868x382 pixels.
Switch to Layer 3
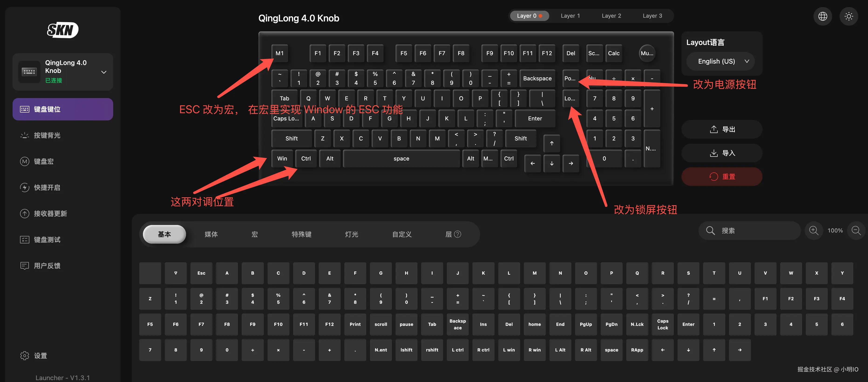pyautogui.click(x=652, y=16)
